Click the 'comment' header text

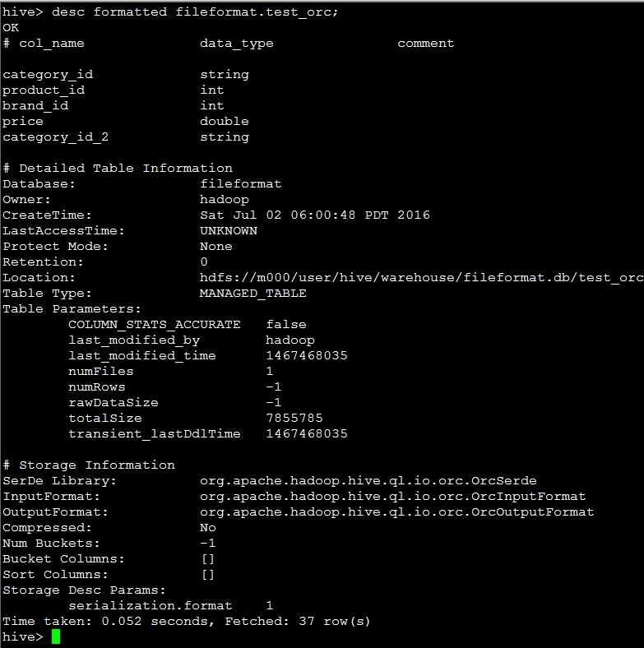click(426, 44)
